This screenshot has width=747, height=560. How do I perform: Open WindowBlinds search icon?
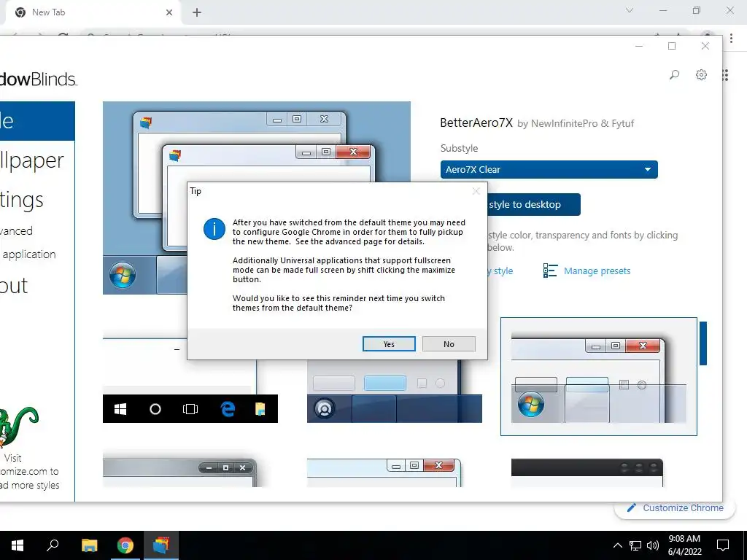(x=674, y=75)
